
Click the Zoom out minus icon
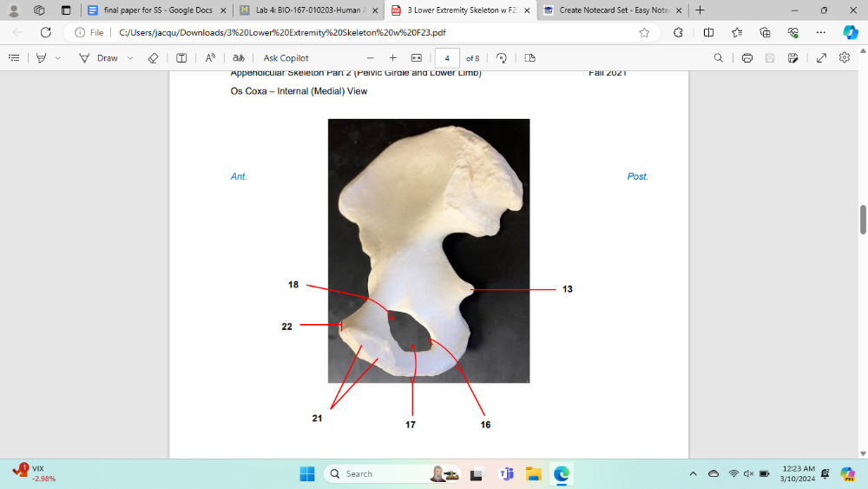coord(371,58)
